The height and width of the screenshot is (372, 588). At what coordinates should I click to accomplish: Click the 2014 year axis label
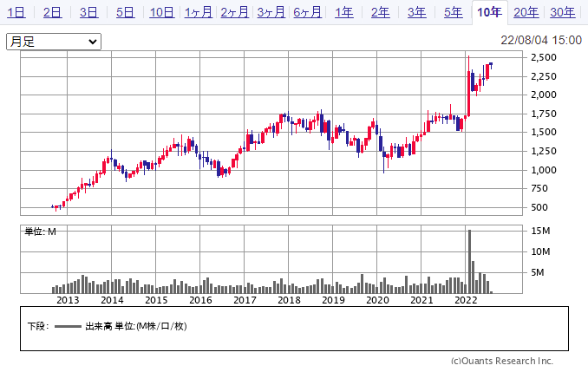pos(112,300)
